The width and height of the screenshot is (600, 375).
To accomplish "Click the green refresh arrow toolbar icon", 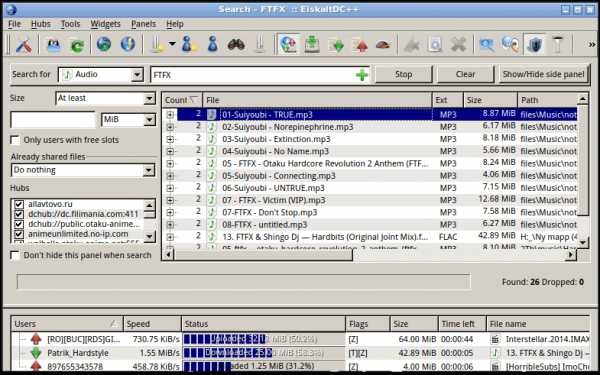I will click(78, 45).
